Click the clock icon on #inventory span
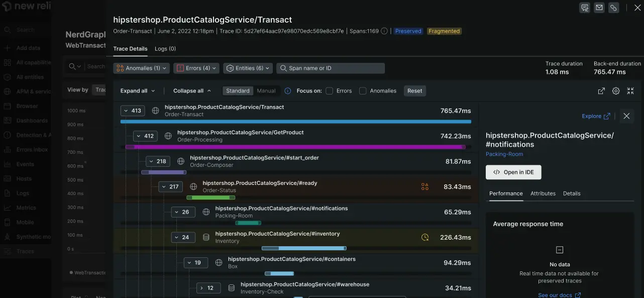 coord(425,237)
